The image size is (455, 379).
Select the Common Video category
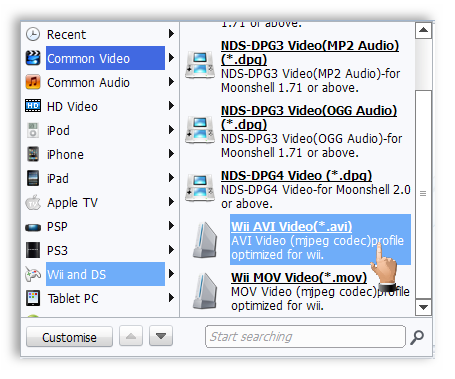click(x=105, y=58)
